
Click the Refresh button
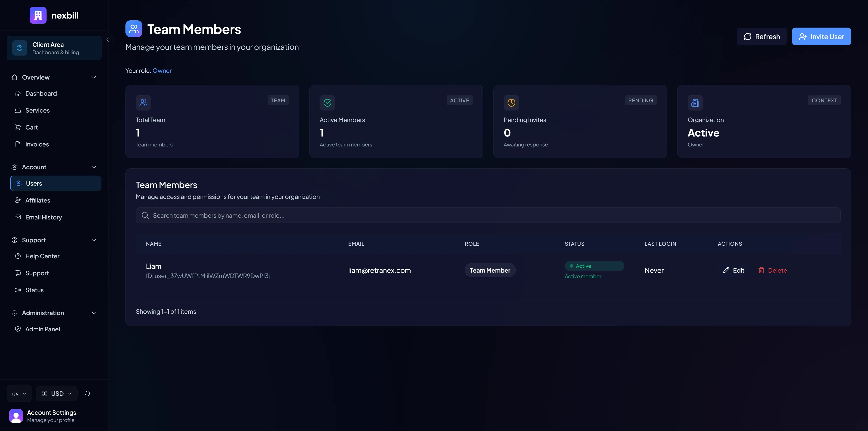[x=762, y=36]
